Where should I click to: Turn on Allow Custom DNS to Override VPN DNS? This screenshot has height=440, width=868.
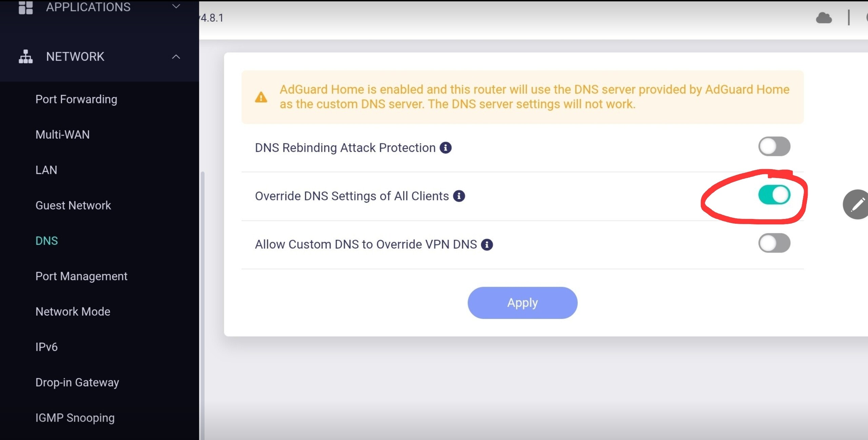click(774, 243)
